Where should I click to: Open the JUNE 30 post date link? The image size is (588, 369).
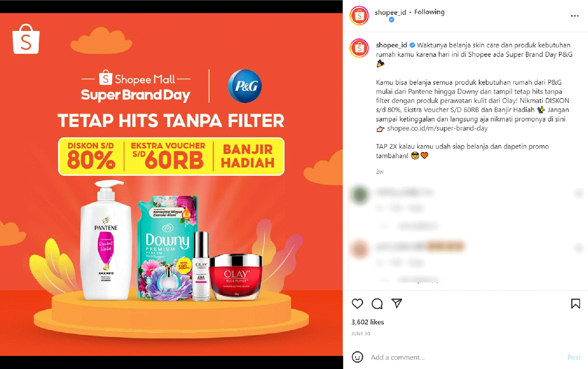[361, 334]
